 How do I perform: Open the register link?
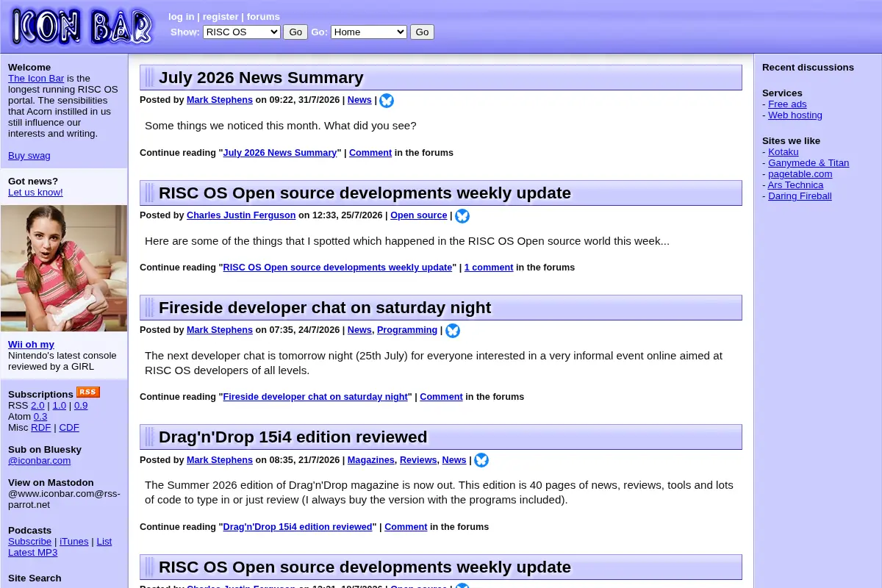[x=220, y=16]
